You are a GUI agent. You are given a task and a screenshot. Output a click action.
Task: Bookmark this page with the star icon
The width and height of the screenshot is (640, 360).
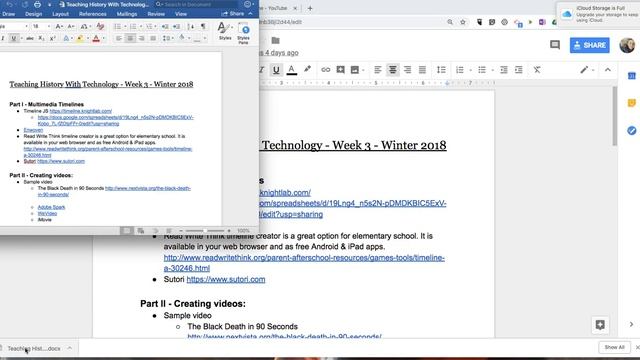[x=463, y=22]
